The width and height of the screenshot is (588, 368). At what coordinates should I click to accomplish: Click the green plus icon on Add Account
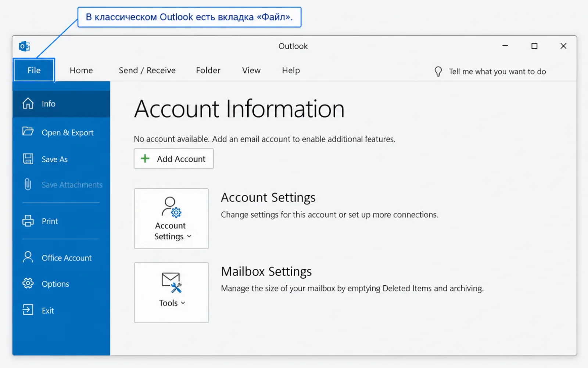(145, 158)
